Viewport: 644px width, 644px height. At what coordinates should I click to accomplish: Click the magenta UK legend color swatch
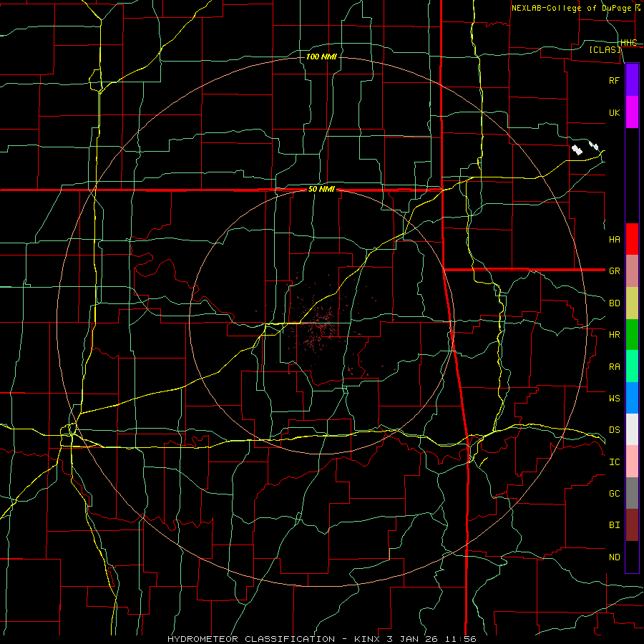click(632, 112)
